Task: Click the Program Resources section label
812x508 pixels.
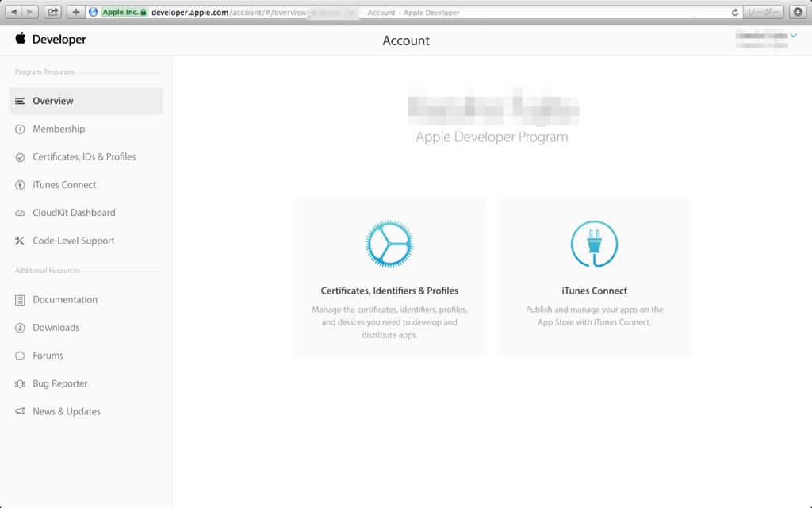Action: coord(44,72)
